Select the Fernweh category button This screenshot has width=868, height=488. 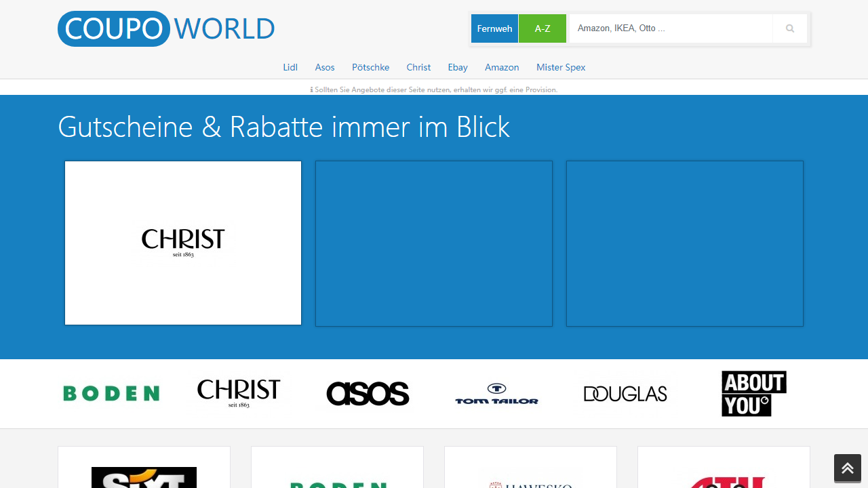(x=494, y=28)
